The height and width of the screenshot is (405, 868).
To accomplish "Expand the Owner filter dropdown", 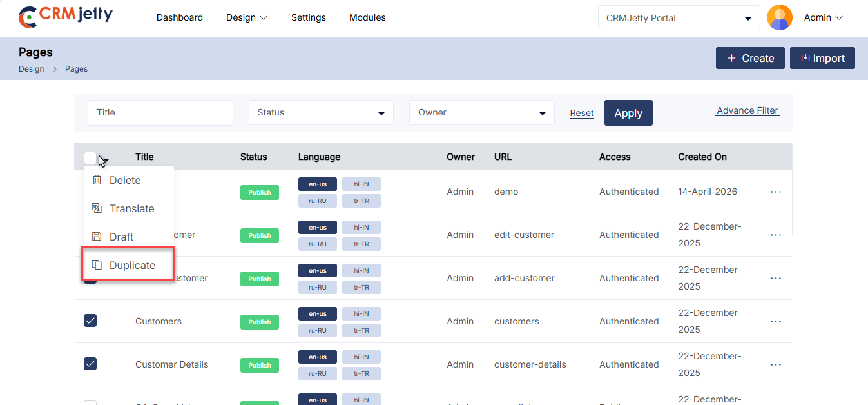I will 481,113.
